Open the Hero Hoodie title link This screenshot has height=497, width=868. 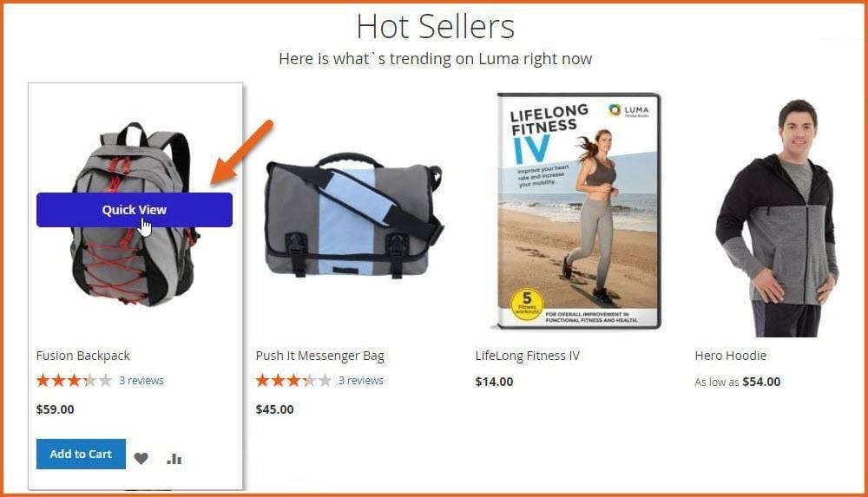click(x=731, y=356)
